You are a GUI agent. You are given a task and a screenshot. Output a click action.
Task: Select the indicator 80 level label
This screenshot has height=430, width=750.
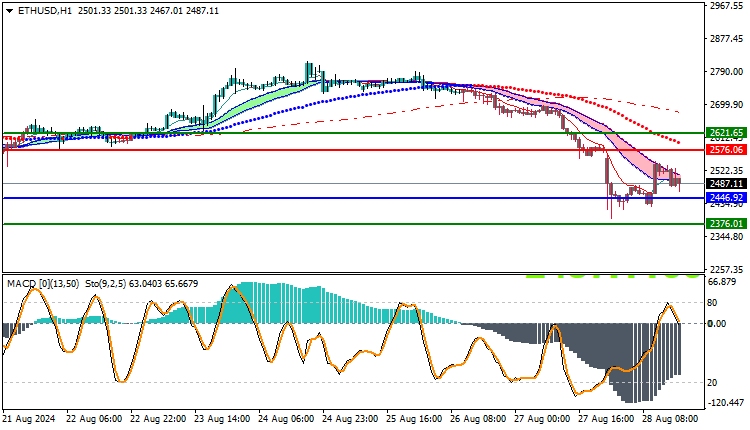[712, 303]
